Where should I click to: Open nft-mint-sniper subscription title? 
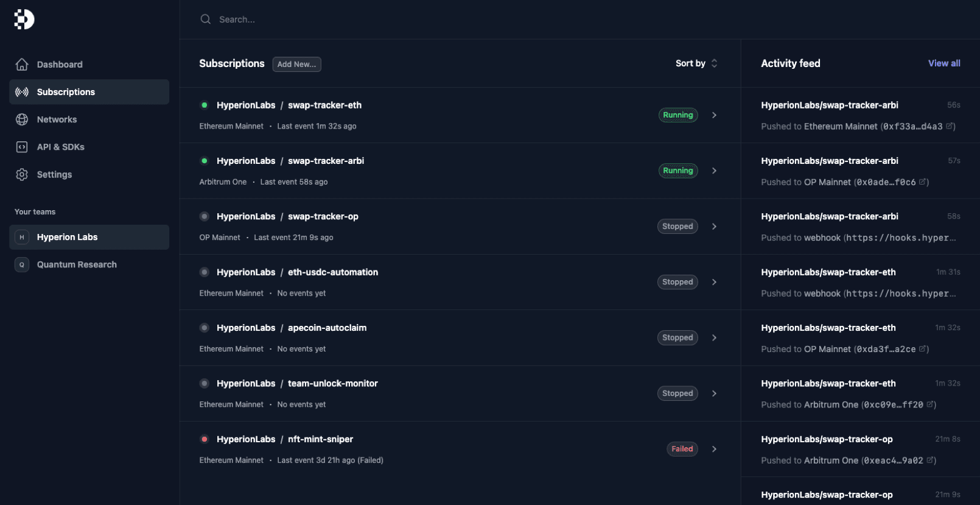(285, 439)
